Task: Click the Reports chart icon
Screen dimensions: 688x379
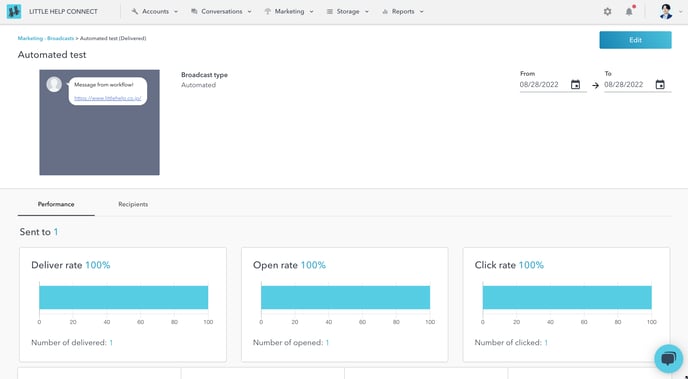Action: [385, 12]
